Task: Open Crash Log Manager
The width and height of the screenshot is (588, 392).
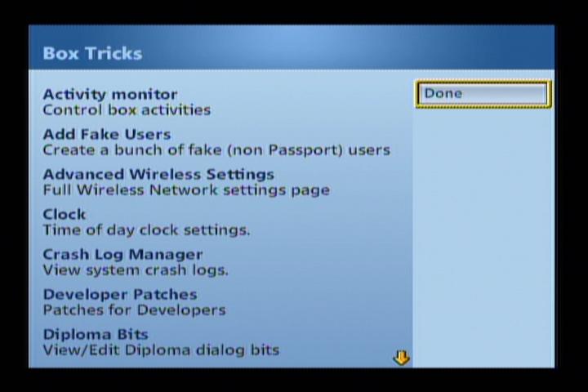Action: [122, 254]
